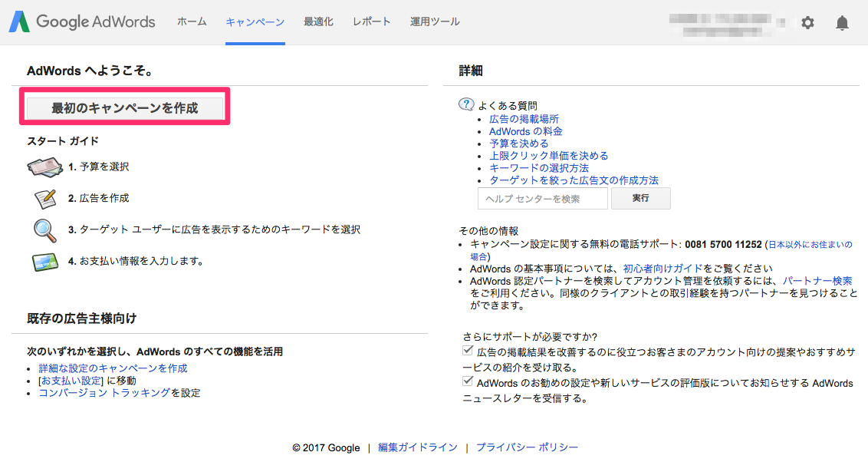Screen dimensions: 868x462
Task: Select the キャンペーン tab
Action: click(x=255, y=22)
